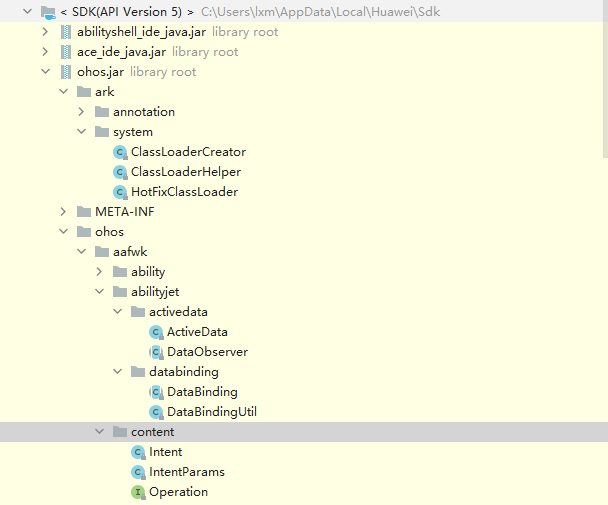The width and height of the screenshot is (608, 505).
Task: Collapse the content folder chevron
Action: point(100,431)
